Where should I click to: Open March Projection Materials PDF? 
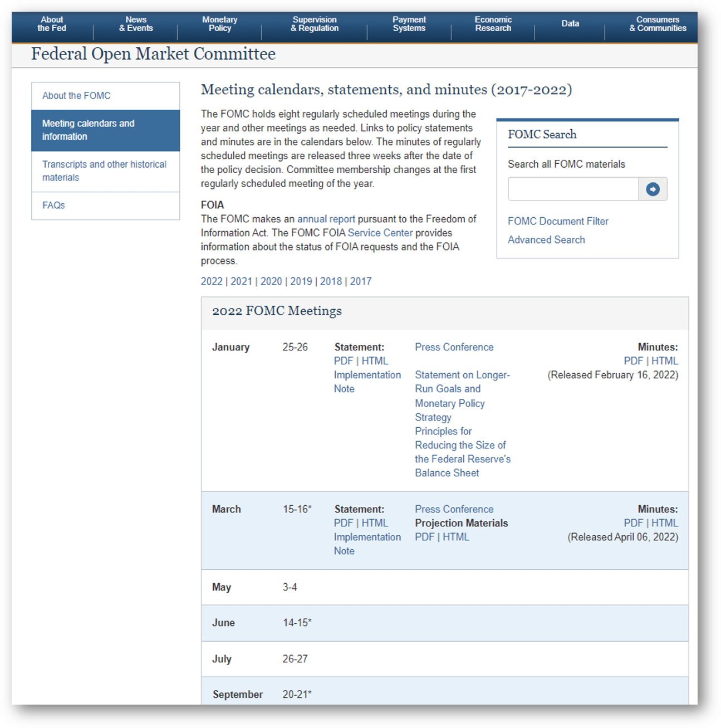424,537
